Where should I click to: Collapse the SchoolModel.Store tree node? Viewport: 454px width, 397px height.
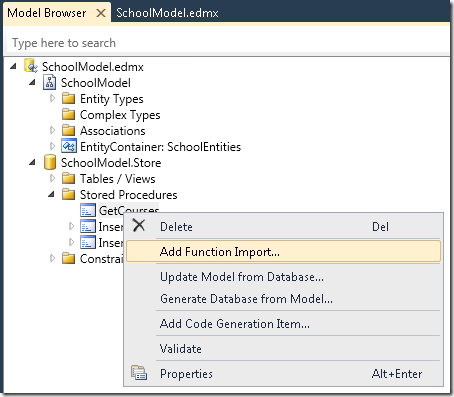click(x=32, y=162)
